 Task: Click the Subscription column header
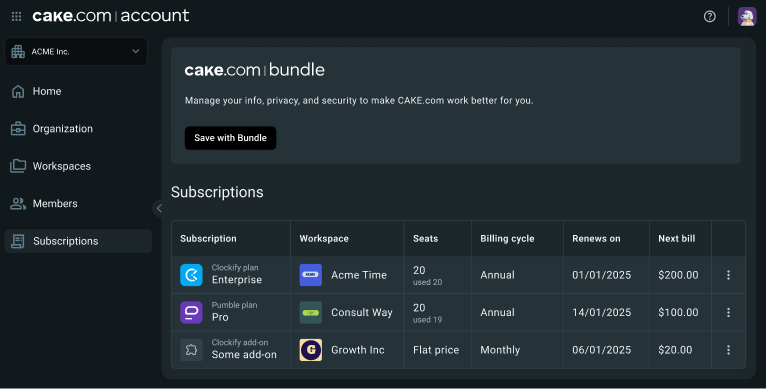(208, 238)
